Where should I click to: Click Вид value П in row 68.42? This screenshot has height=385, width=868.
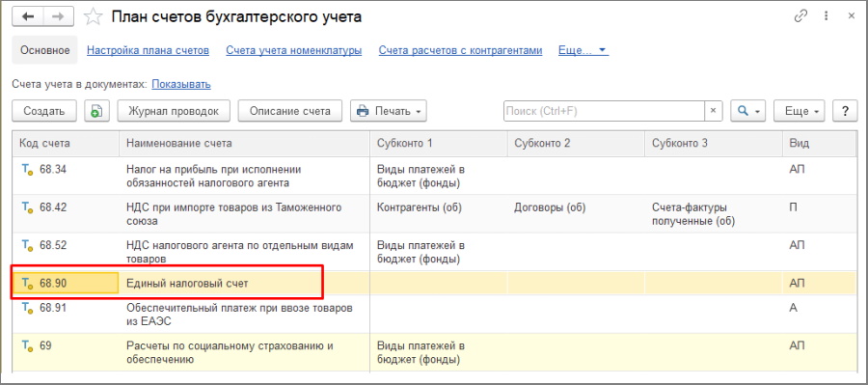point(819,214)
